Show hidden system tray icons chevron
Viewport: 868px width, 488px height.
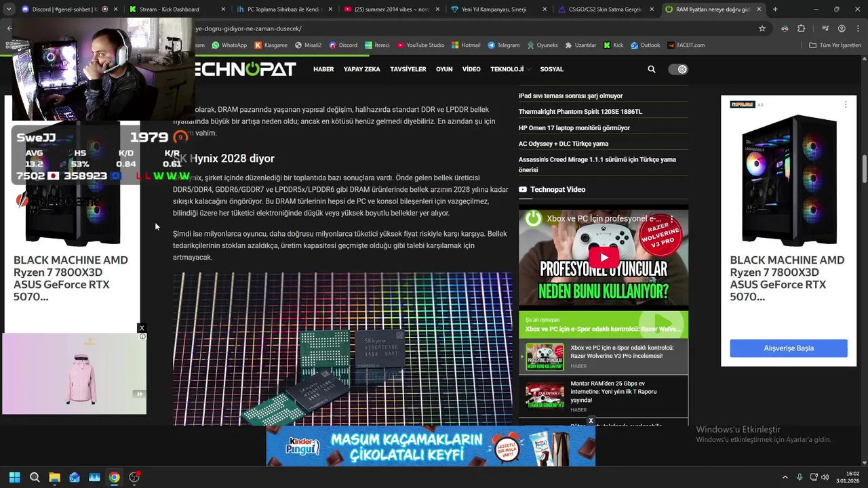pos(785,477)
